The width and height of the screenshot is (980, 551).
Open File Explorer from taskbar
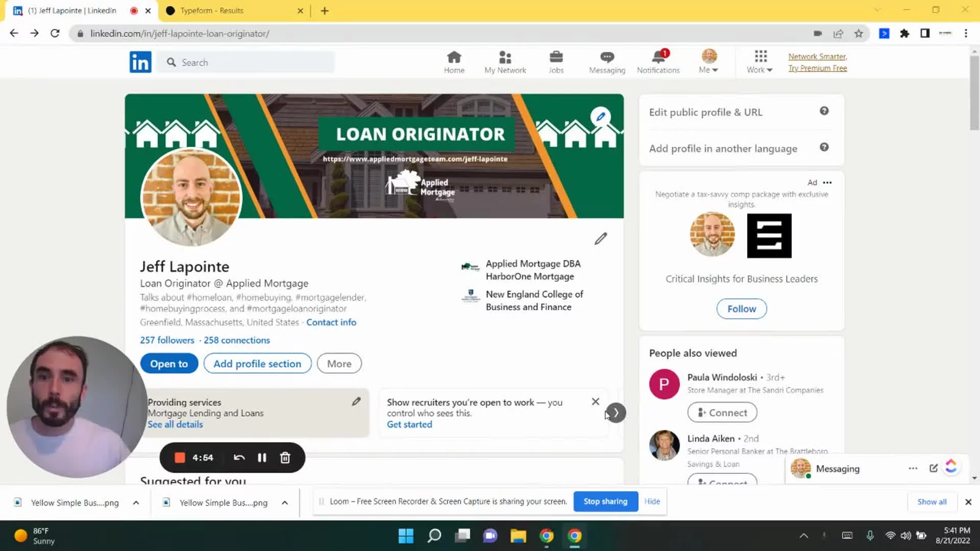point(518,536)
